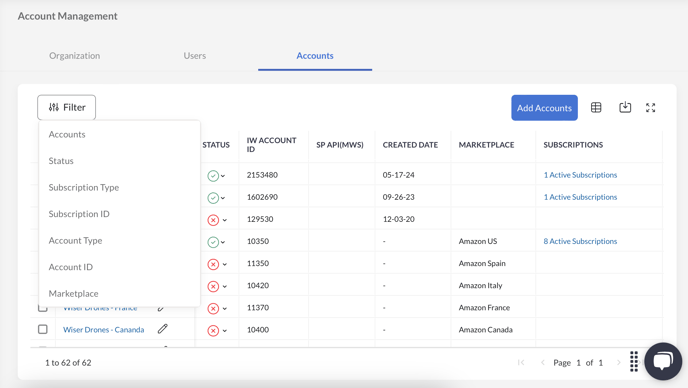The height and width of the screenshot is (388, 688).
Task: Click edit pencil for Wiser Drones - Cananda
Action: pos(163,329)
